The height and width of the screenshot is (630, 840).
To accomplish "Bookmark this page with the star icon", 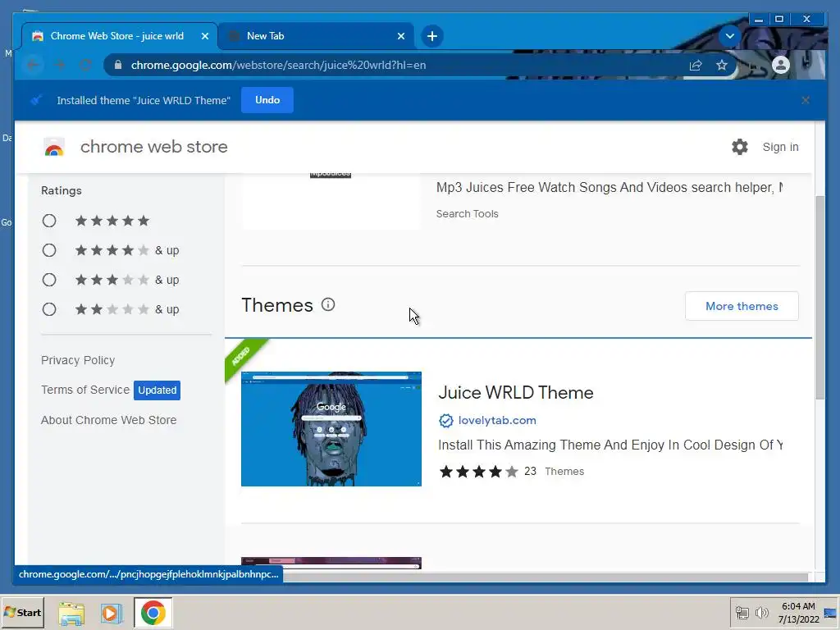I will pos(722,66).
